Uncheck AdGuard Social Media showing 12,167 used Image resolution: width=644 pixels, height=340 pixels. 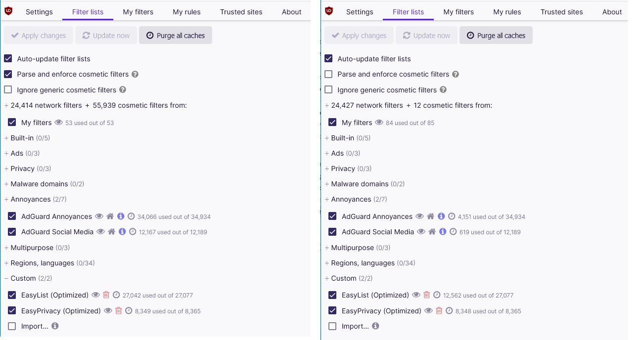coord(12,232)
